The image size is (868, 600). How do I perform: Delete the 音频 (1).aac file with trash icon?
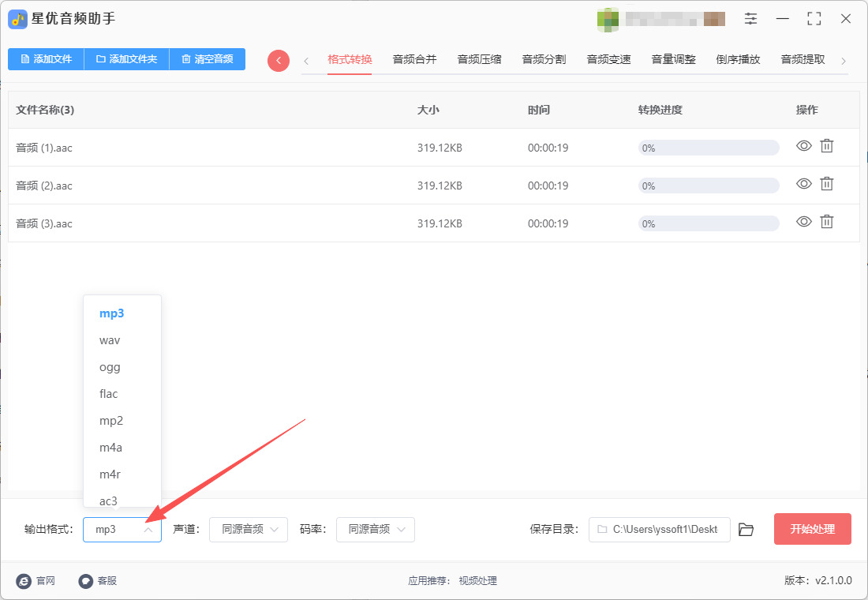click(826, 146)
